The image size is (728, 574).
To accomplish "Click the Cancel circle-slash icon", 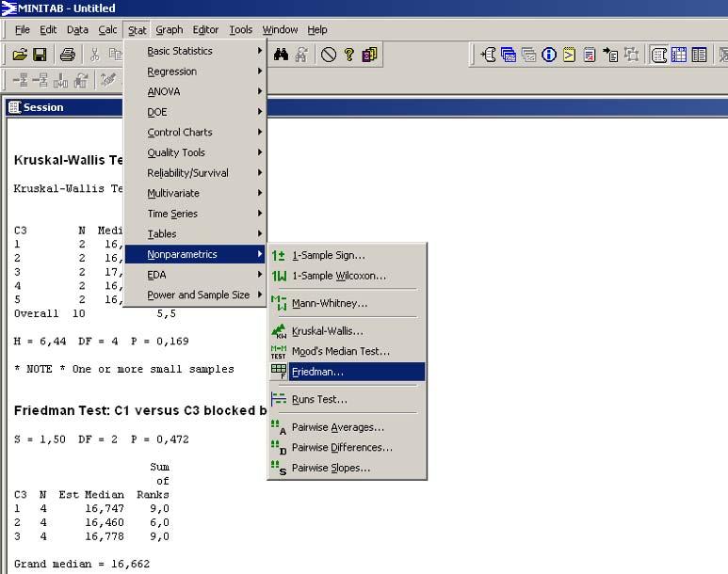I will pyautogui.click(x=329, y=55).
